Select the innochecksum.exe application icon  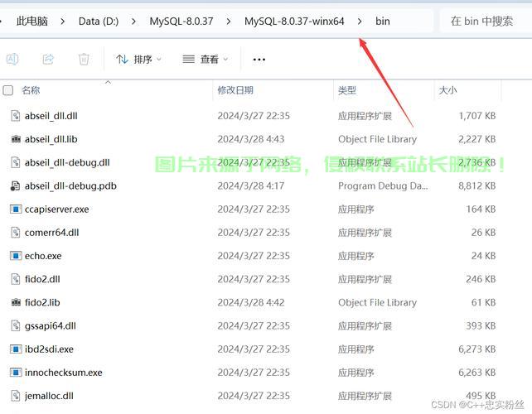coord(16,373)
